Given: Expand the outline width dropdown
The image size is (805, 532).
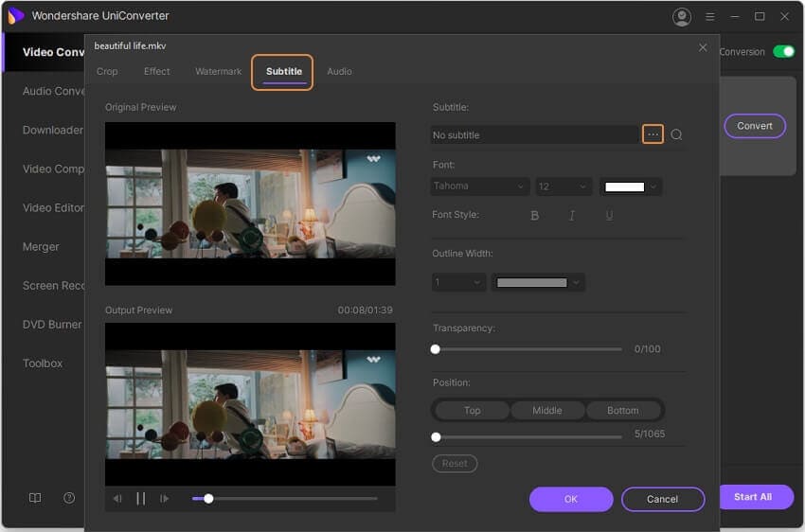Looking at the screenshot, I should click(x=458, y=282).
